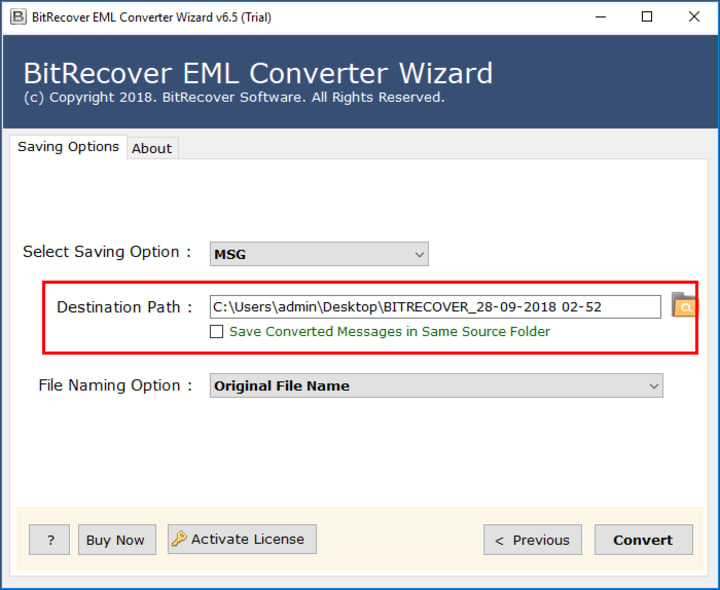
Task: Click the 'File Naming Option :' label
Action: coord(115,385)
